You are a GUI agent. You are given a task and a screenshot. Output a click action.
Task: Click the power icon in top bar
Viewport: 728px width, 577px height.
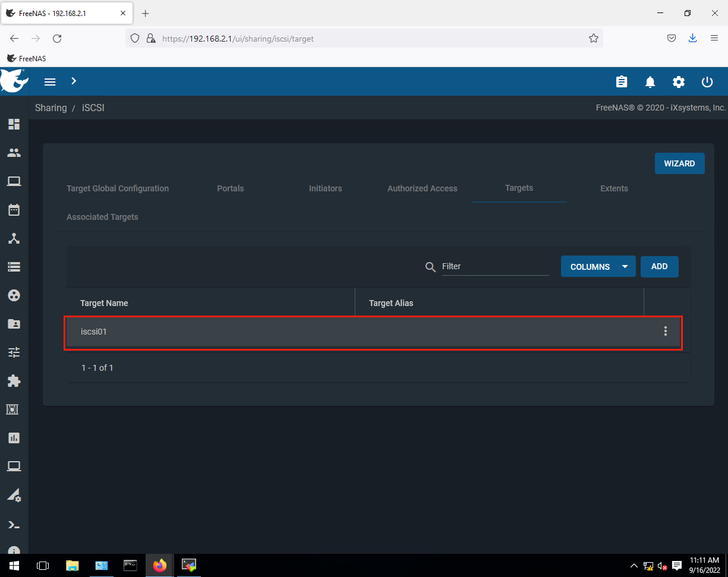707,82
